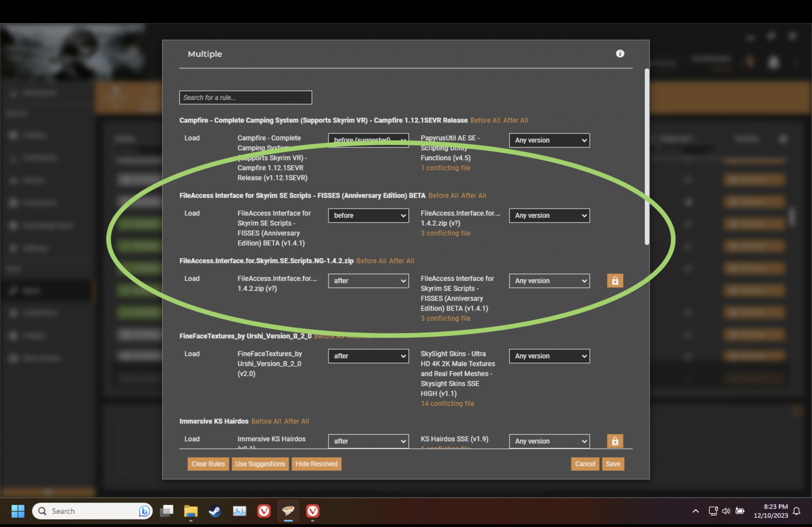Screen dimensions: 812x527
Task: Click the Use Suggestions button
Action: [x=260, y=464]
